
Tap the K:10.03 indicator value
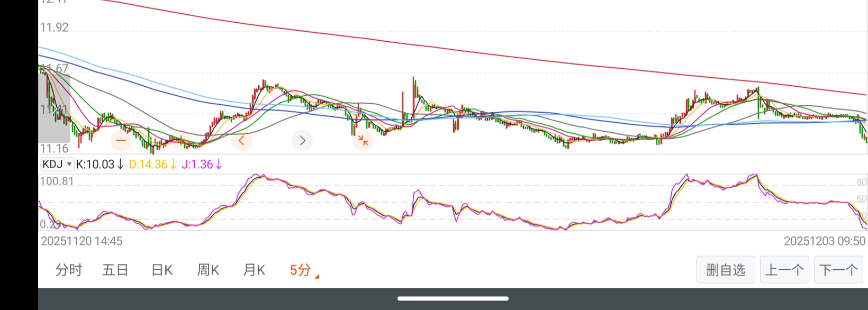[100, 165]
